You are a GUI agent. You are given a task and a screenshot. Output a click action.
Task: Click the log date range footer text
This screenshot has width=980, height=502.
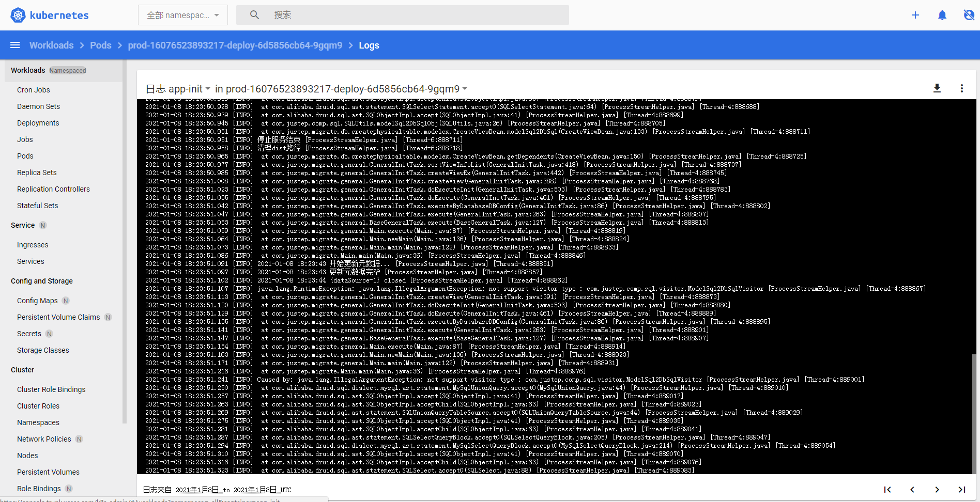point(217,490)
